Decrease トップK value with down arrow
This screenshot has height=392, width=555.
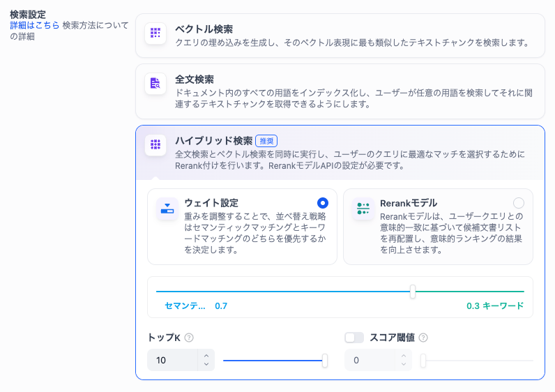click(x=206, y=364)
